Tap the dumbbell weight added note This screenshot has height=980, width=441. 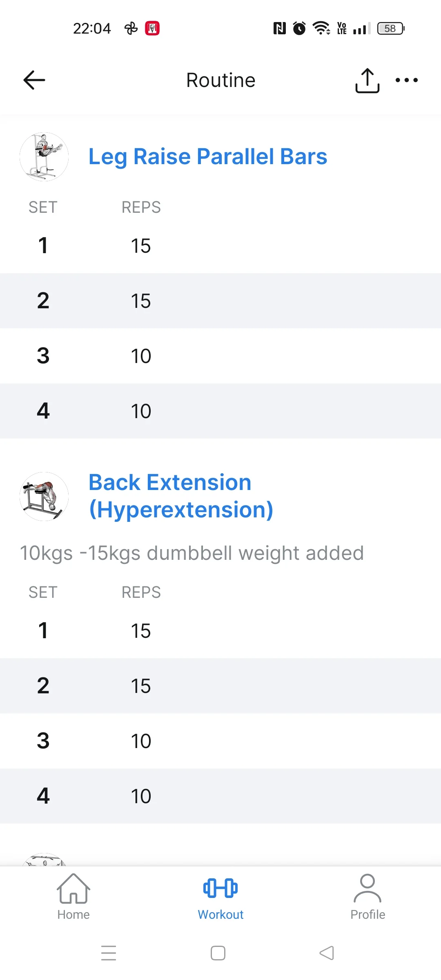tap(192, 553)
